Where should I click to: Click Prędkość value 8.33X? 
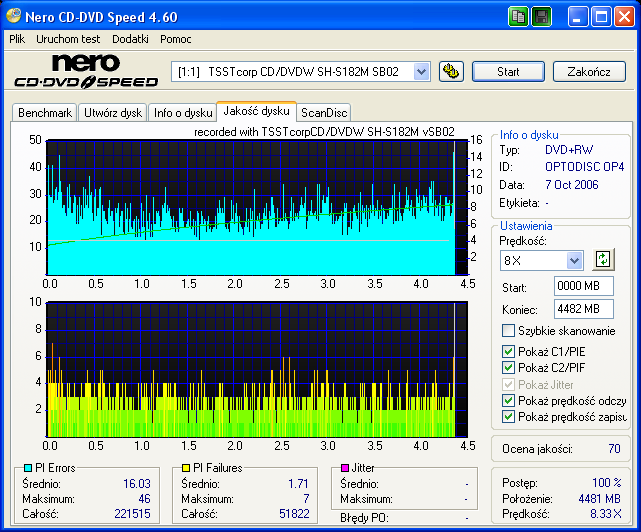click(x=605, y=514)
